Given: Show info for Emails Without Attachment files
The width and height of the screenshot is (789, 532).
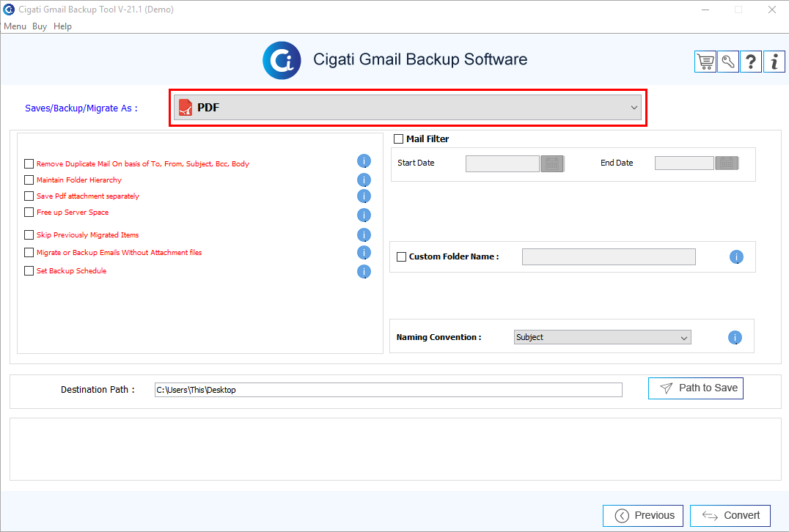Looking at the screenshot, I should (364, 252).
